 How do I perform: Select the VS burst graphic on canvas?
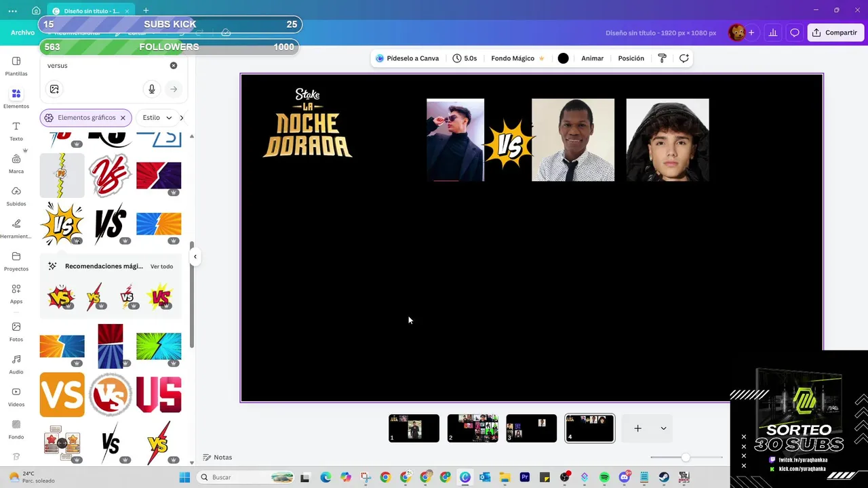coord(509,144)
